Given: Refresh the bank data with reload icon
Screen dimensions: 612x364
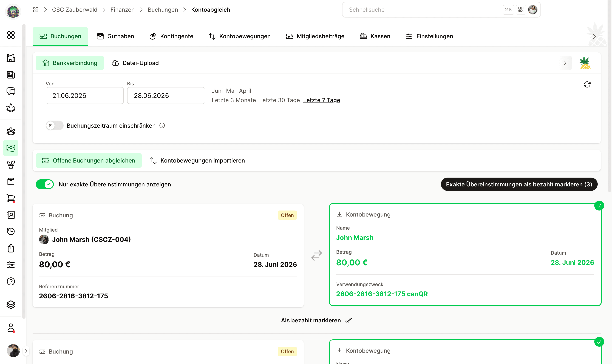Looking at the screenshot, I should 587,85.
